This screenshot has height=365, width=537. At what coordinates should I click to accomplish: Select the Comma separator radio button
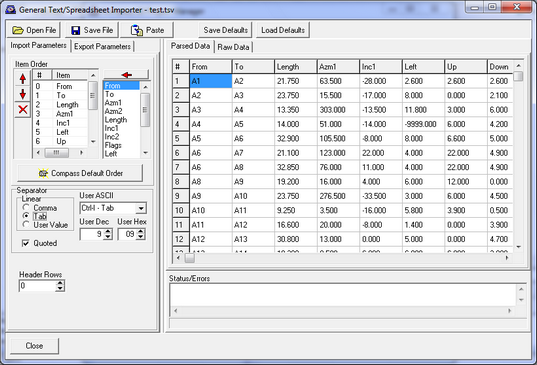click(26, 207)
